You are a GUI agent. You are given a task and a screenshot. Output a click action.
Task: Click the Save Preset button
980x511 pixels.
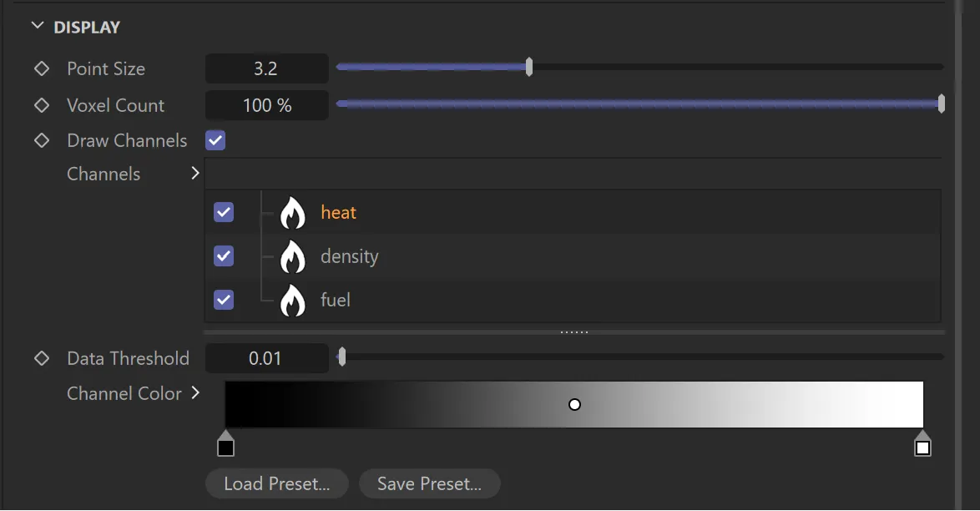pos(429,483)
